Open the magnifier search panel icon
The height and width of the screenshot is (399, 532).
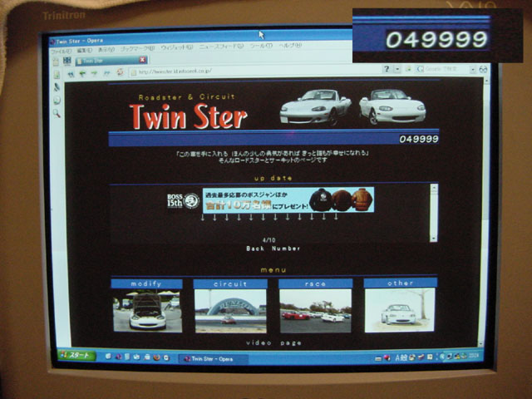(57, 113)
